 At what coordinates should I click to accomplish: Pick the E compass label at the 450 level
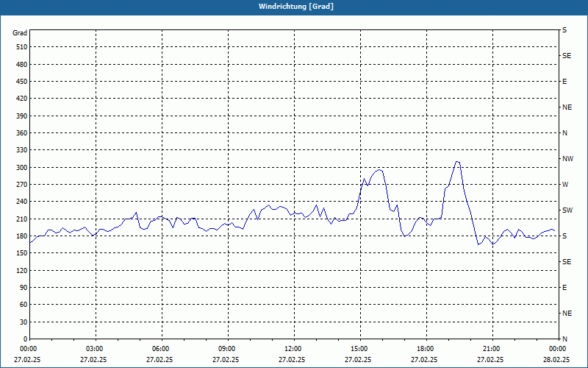(564, 82)
